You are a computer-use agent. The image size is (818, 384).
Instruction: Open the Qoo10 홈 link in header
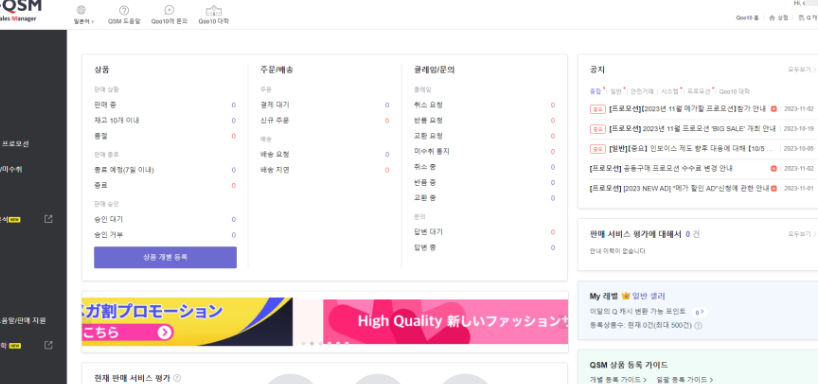(747, 18)
